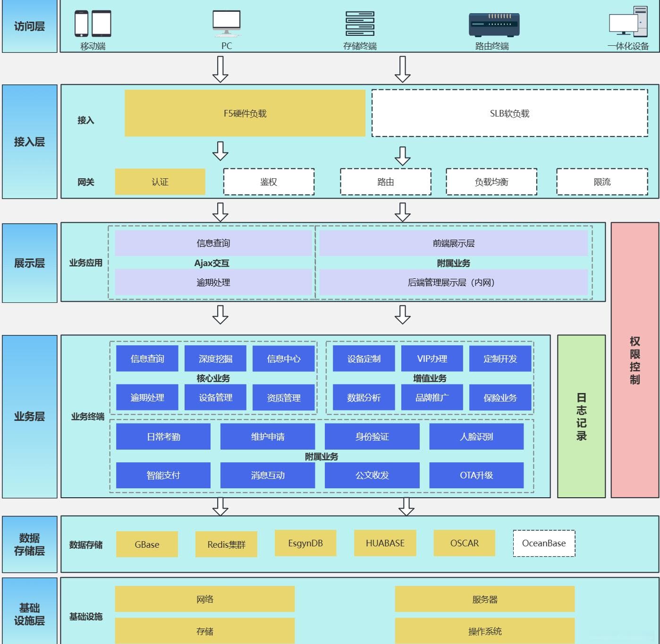Select 信息查询 under 核心业务
Screen dimensions: 660x644
[x=147, y=359]
